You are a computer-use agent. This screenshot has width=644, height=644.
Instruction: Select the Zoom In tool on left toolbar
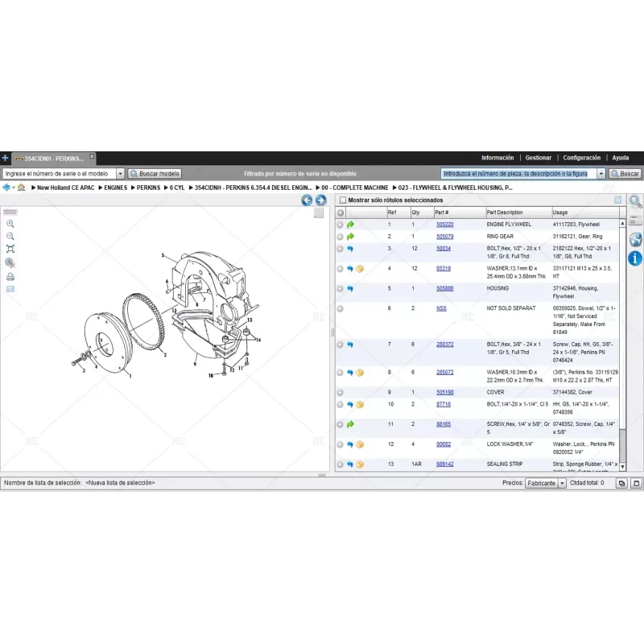click(10, 224)
